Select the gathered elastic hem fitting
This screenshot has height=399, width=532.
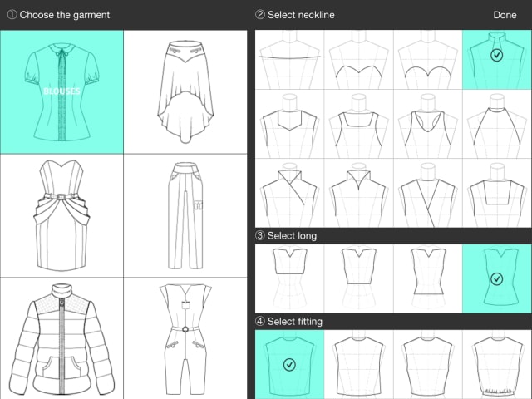497,364
